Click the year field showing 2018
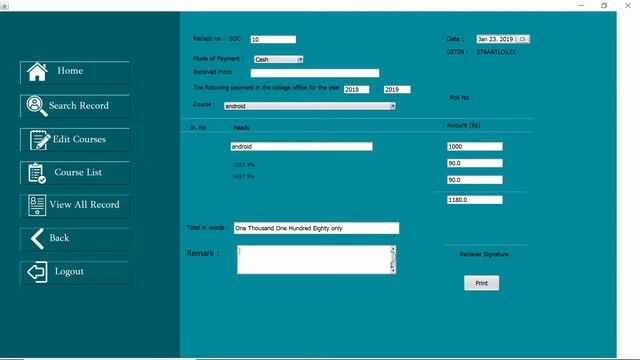 tap(357, 89)
